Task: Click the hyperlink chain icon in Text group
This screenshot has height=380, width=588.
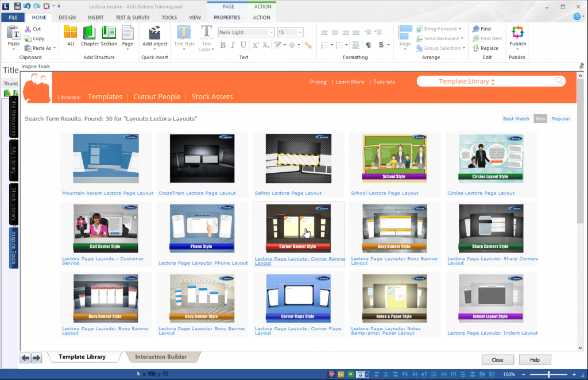Action: 310,44
